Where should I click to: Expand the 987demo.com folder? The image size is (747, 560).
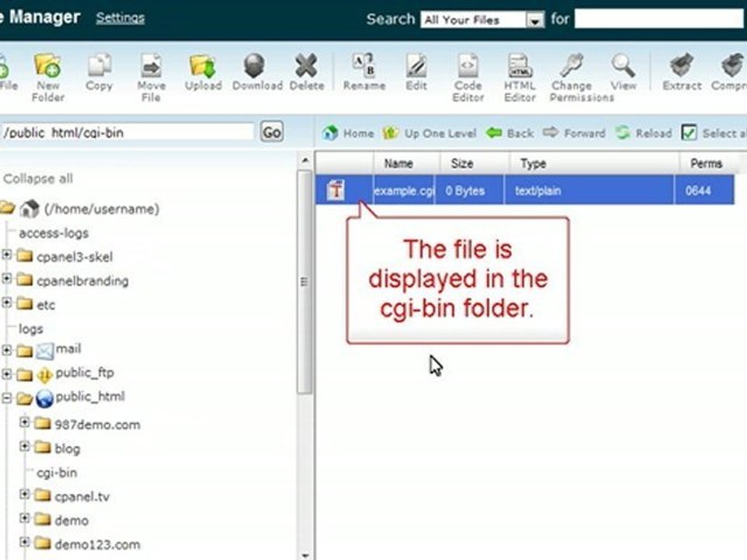[25, 422]
